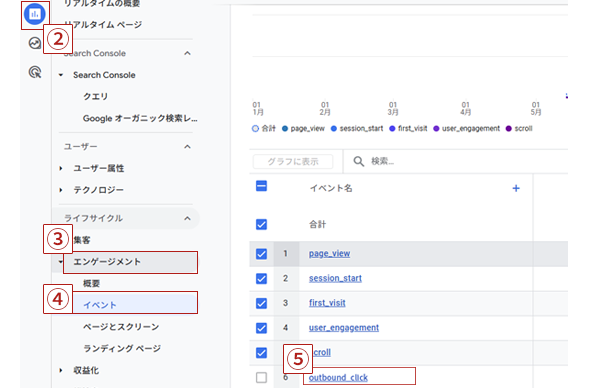The image size is (600, 388).
Task: Open the Reports icon in the left rail
Action: pyautogui.click(x=35, y=14)
